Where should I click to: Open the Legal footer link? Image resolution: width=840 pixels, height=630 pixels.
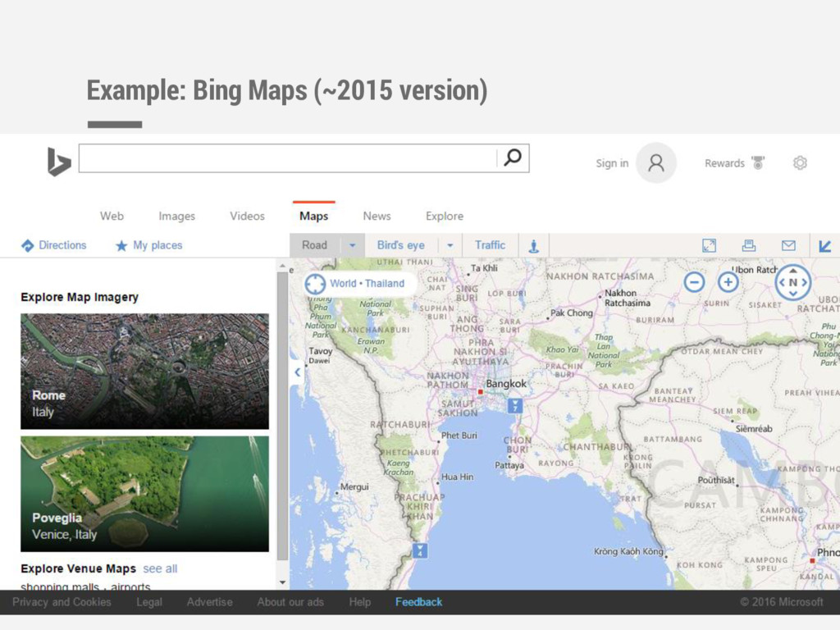tap(149, 602)
